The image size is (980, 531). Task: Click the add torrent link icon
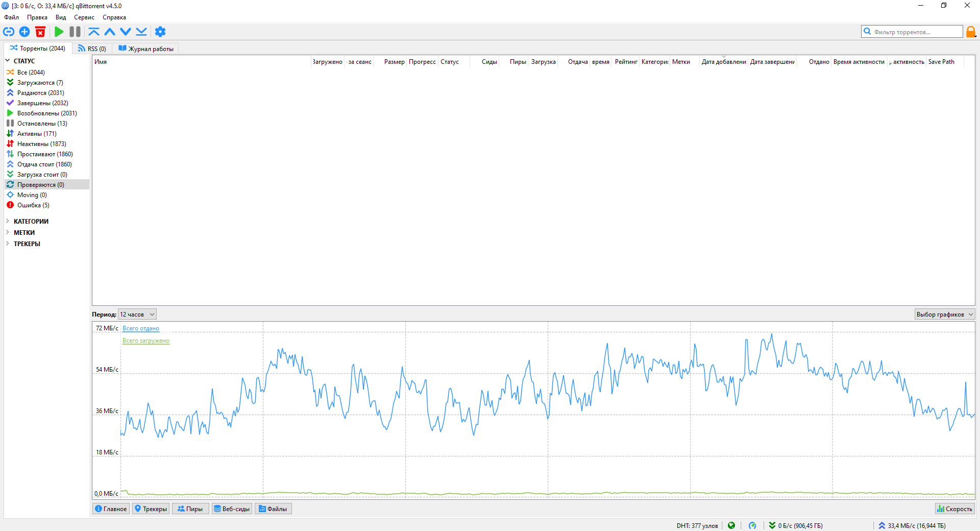click(x=9, y=32)
